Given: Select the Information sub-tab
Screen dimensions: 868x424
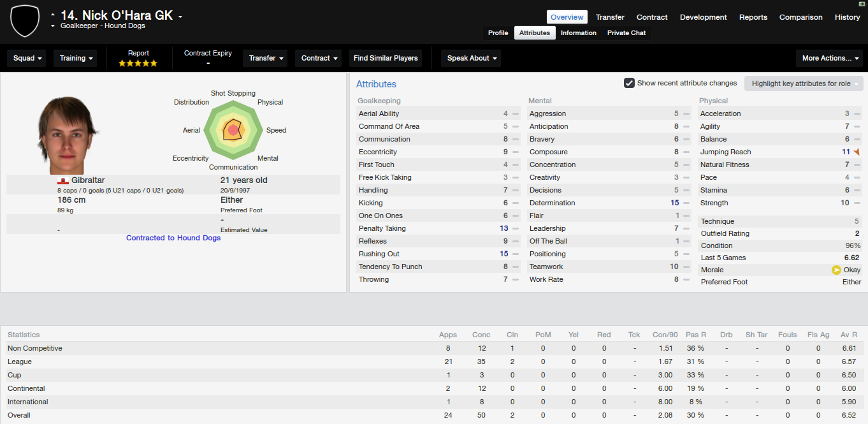Looking at the screenshot, I should [579, 33].
